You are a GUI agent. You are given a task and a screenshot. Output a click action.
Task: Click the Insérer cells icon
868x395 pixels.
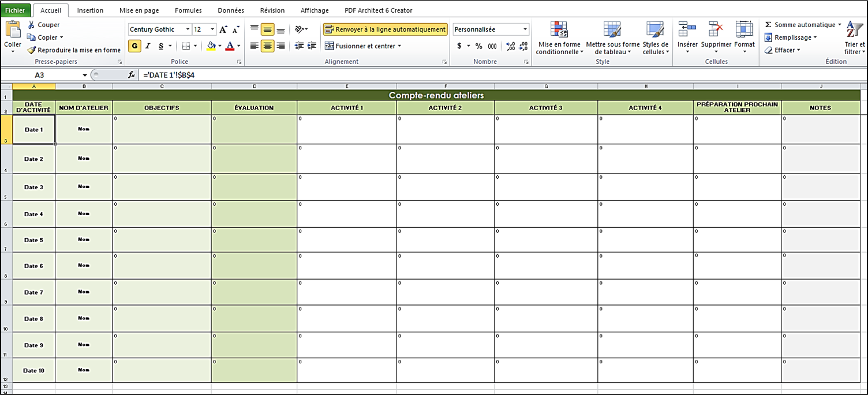pos(687,30)
